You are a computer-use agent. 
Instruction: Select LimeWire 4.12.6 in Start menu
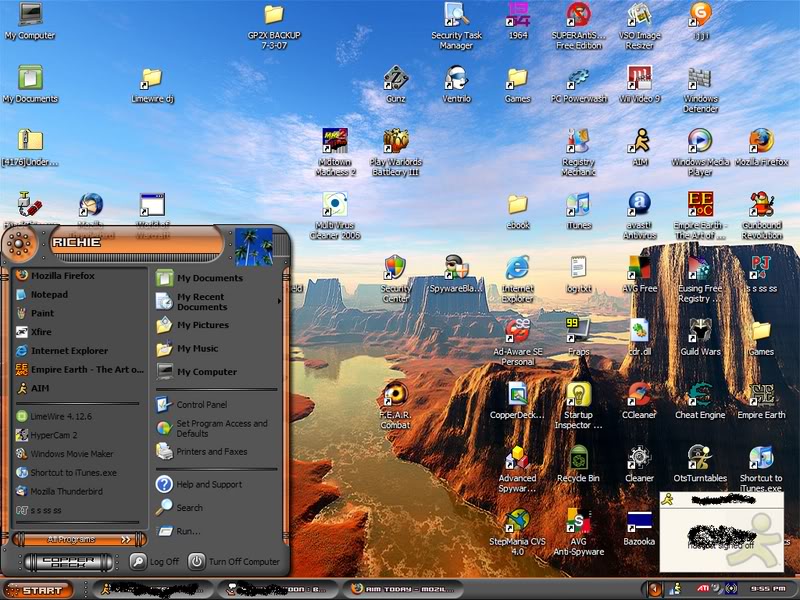coord(61,415)
